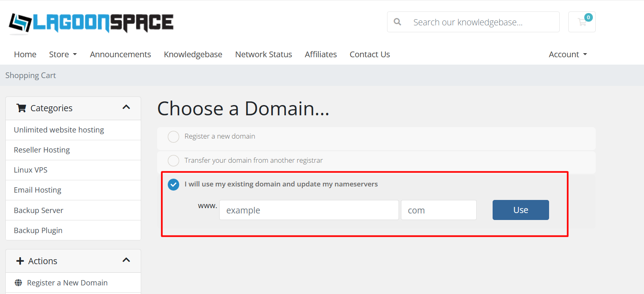644x294 pixels.
Task: Open the Network Status page
Action: point(263,54)
